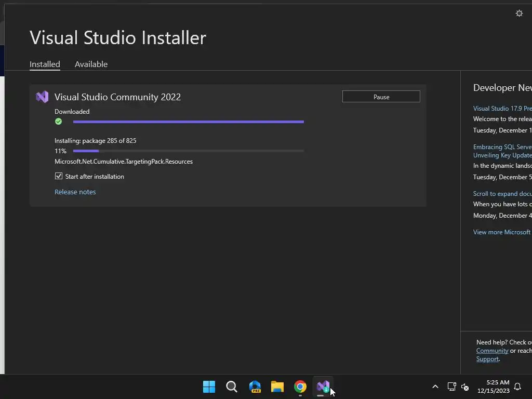This screenshot has height=399, width=532.
Task: Uncheck Start after installation
Action: (x=58, y=176)
